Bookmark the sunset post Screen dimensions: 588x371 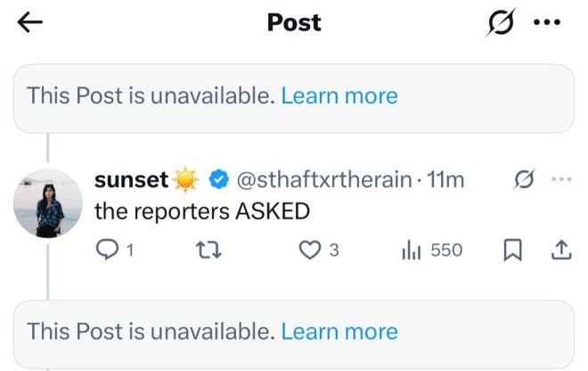pyautogui.click(x=512, y=250)
